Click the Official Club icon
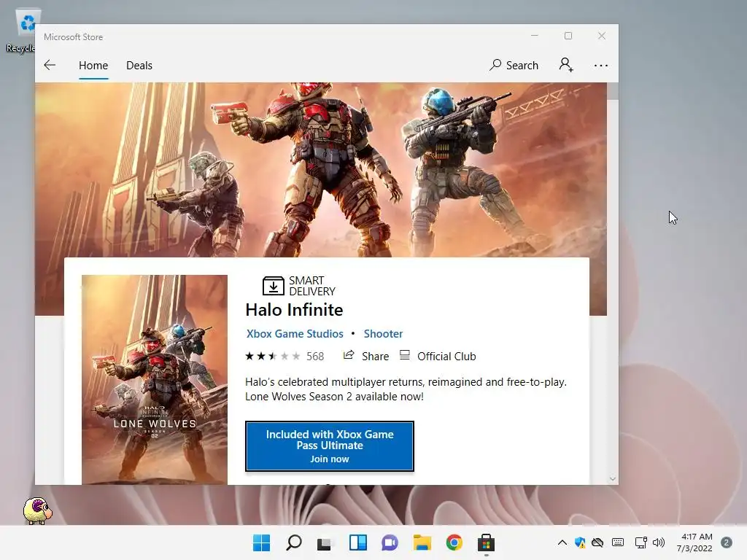The height and width of the screenshot is (560, 747). click(404, 355)
